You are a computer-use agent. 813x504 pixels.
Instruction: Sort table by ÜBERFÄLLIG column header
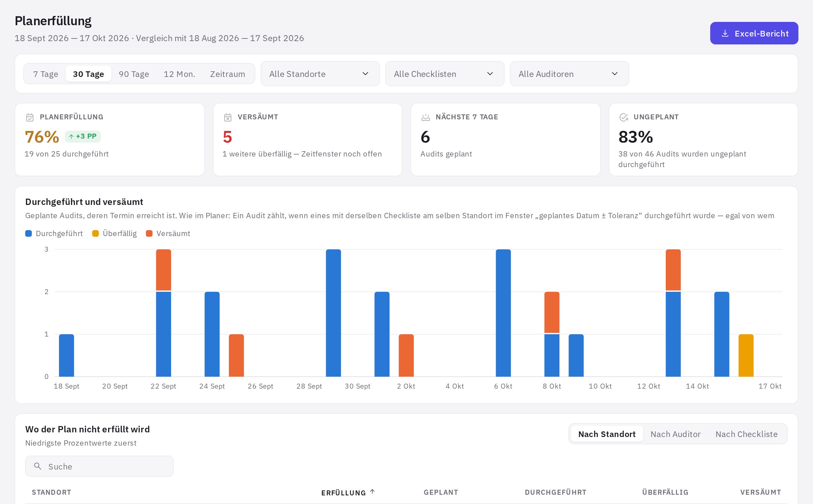click(665, 492)
